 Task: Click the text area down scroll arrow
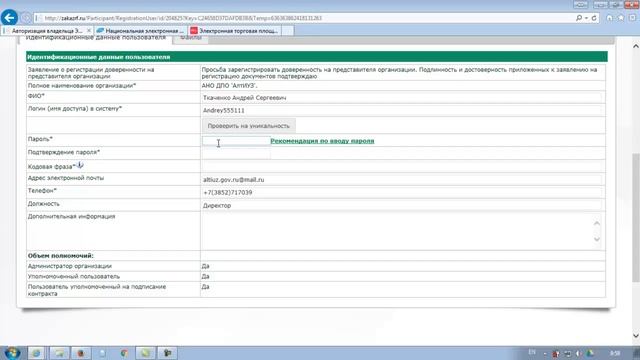(597, 239)
